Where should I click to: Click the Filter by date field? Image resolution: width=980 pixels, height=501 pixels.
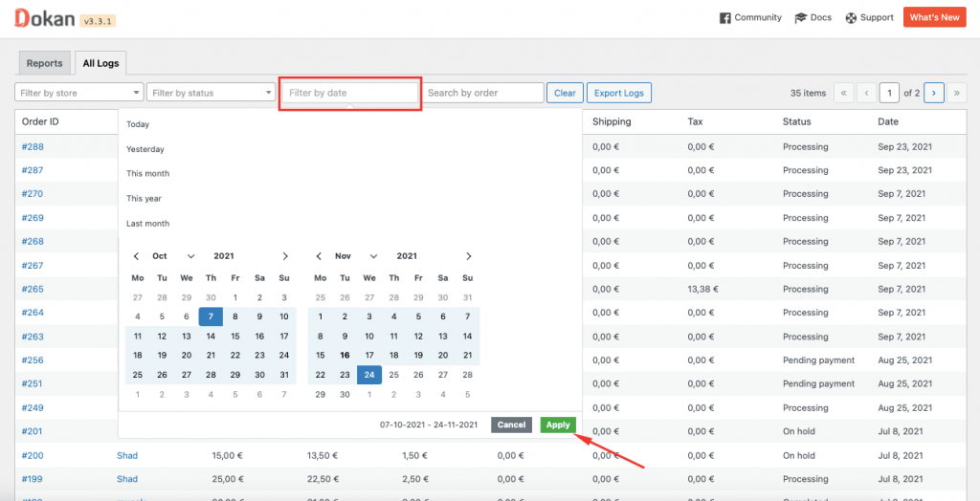[x=350, y=93]
